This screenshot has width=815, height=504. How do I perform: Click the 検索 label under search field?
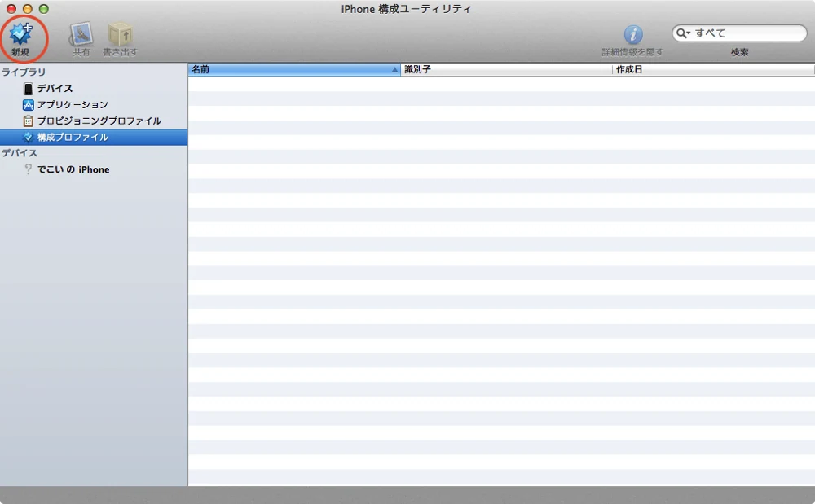[739, 52]
